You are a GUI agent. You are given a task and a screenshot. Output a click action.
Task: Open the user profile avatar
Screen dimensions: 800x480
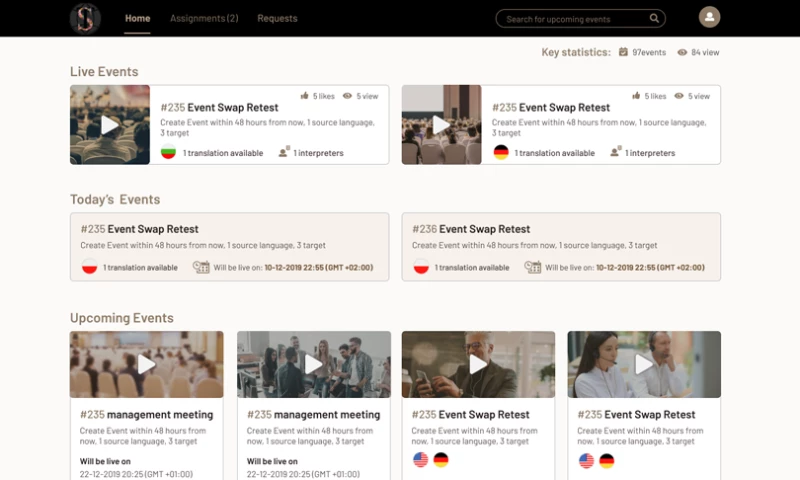[709, 17]
